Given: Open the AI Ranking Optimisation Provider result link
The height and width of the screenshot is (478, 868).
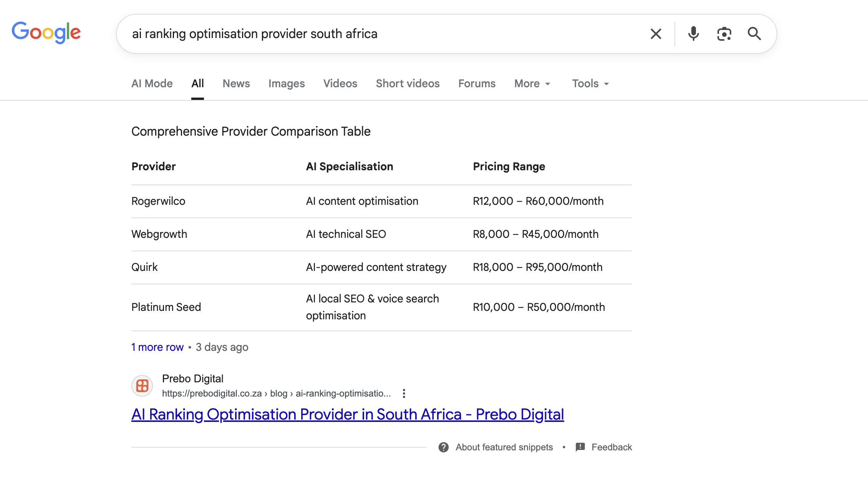Looking at the screenshot, I should [348, 414].
